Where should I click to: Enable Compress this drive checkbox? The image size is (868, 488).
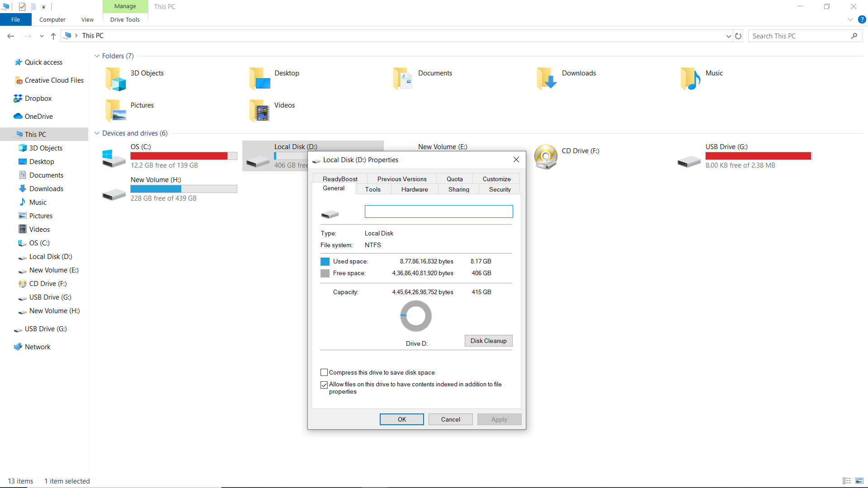(x=324, y=373)
